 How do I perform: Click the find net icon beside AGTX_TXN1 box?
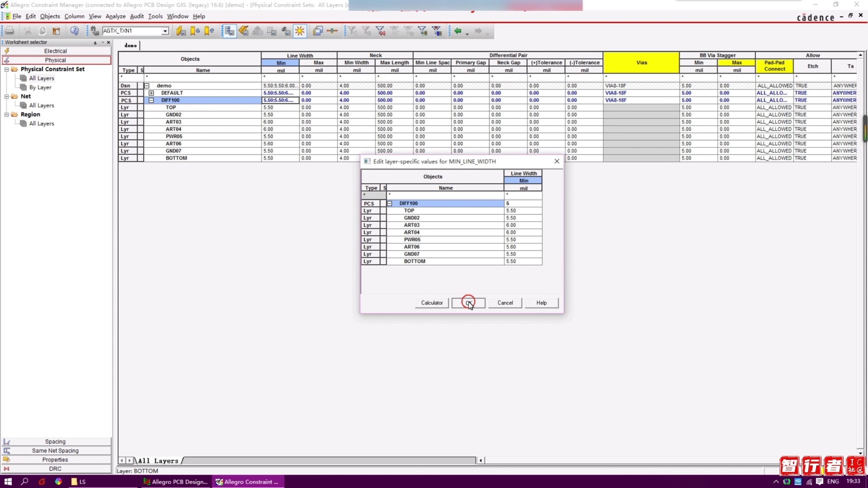point(95,31)
